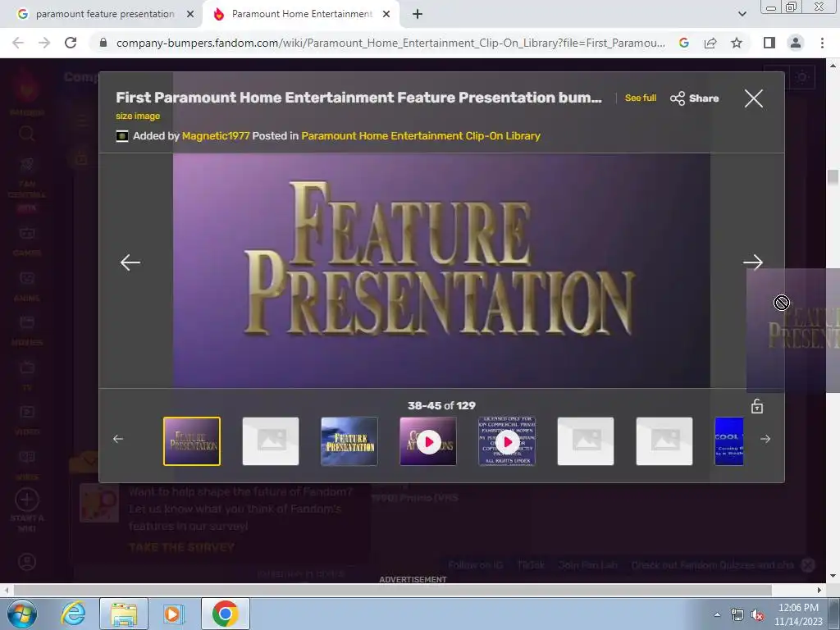Viewport: 840px width, 630px height.
Task: Close the paramount feature presentation tab
Action: pyautogui.click(x=190, y=15)
